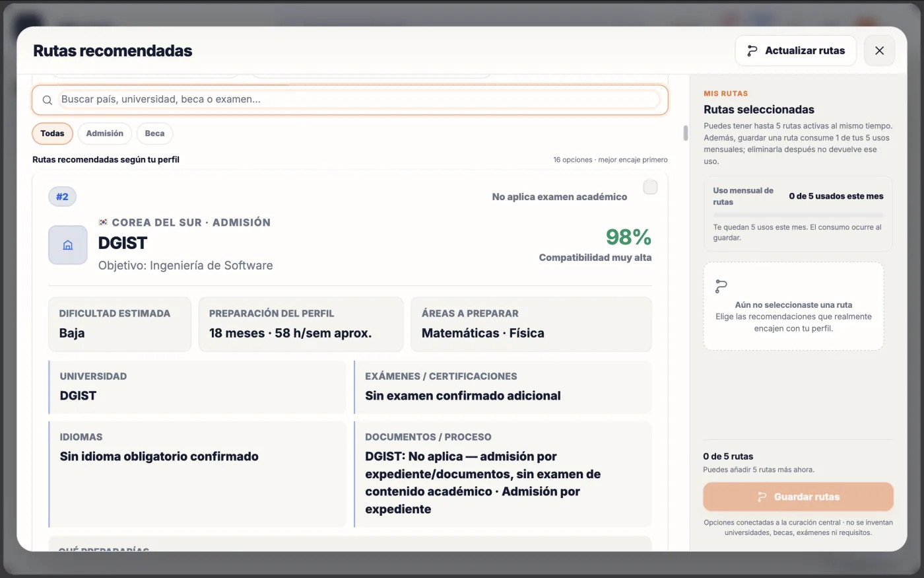Screen dimensions: 924x578
Task: Click the Actualizar rutas button
Action: (x=795, y=51)
